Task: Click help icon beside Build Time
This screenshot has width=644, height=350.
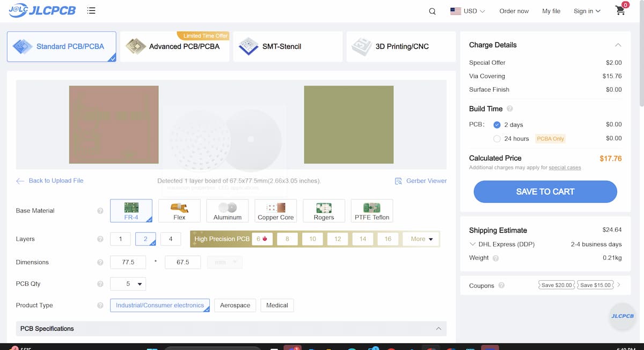Action: tap(509, 109)
